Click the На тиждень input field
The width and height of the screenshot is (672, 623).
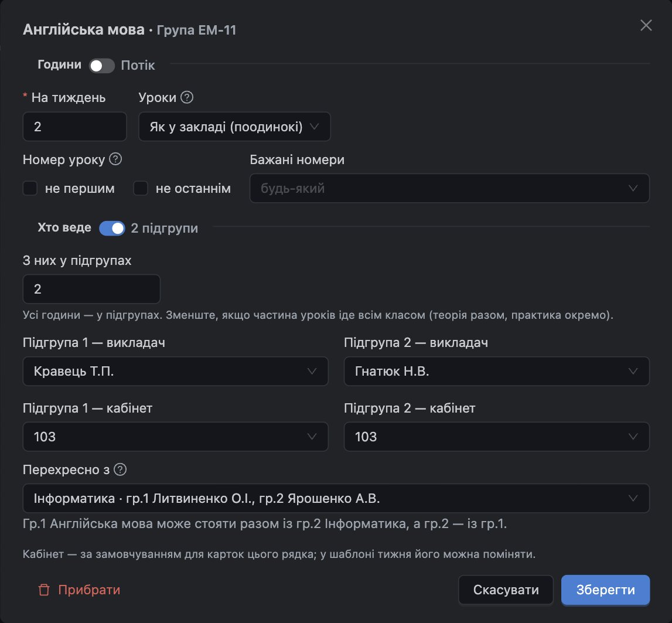tap(74, 127)
